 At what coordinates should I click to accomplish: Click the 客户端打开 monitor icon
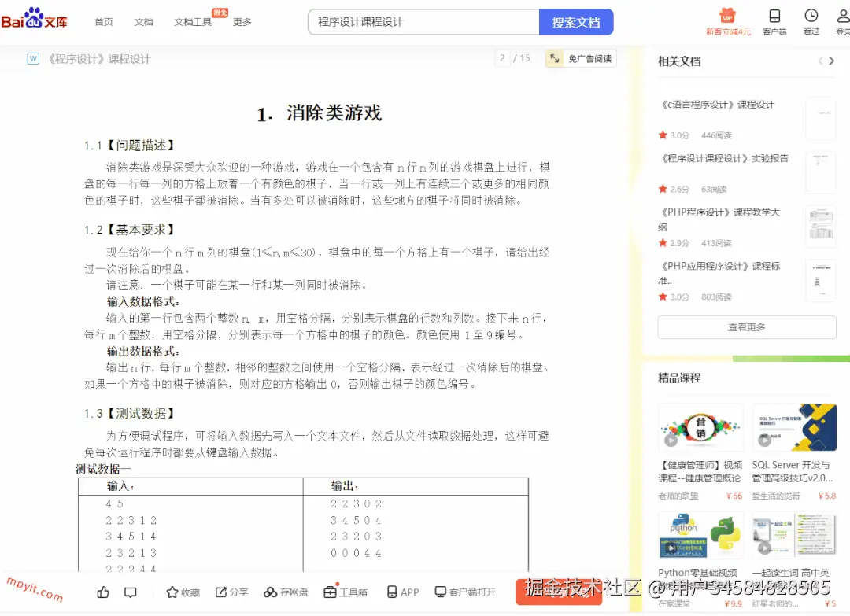pos(441,592)
